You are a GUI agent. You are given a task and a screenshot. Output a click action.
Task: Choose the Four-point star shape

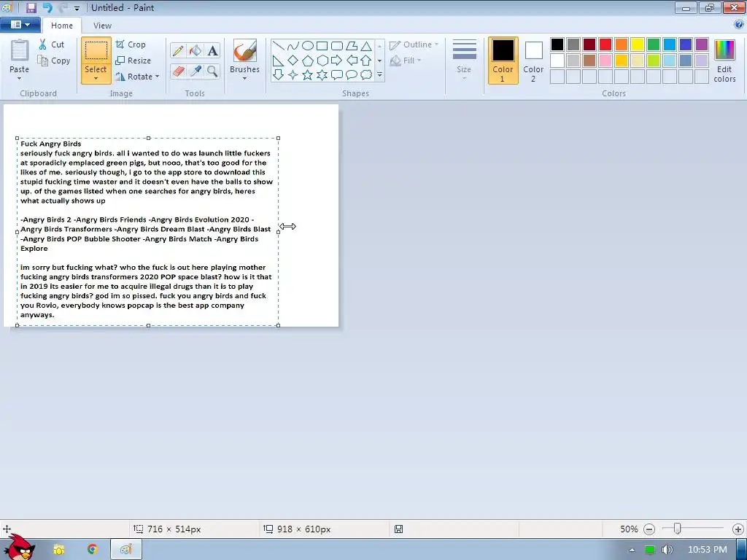pos(293,75)
